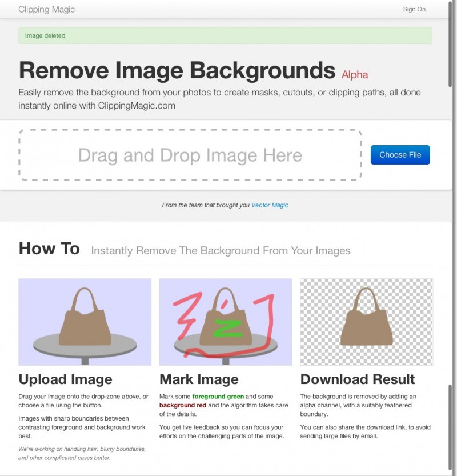Click the Upload Image heading

65,379
